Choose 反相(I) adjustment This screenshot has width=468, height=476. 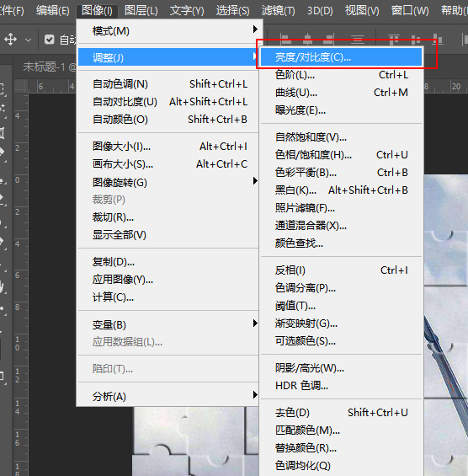(x=342, y=270)
